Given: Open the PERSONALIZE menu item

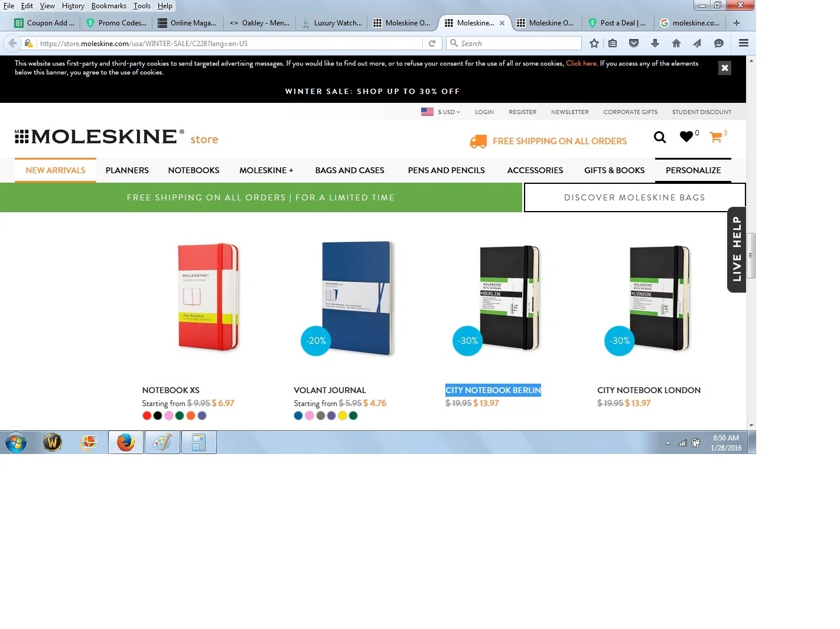Looking at the screenshot, I should click(x=694, y=170).
